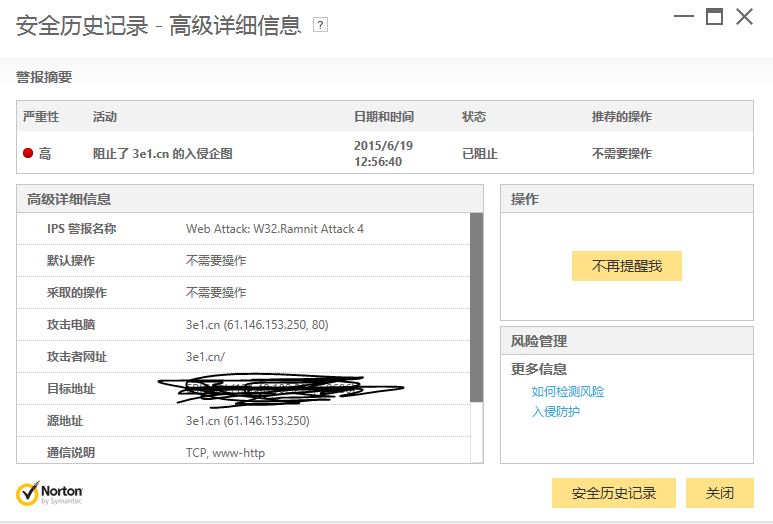
Task: Maximize the security history window
Action: click(714, 16)
